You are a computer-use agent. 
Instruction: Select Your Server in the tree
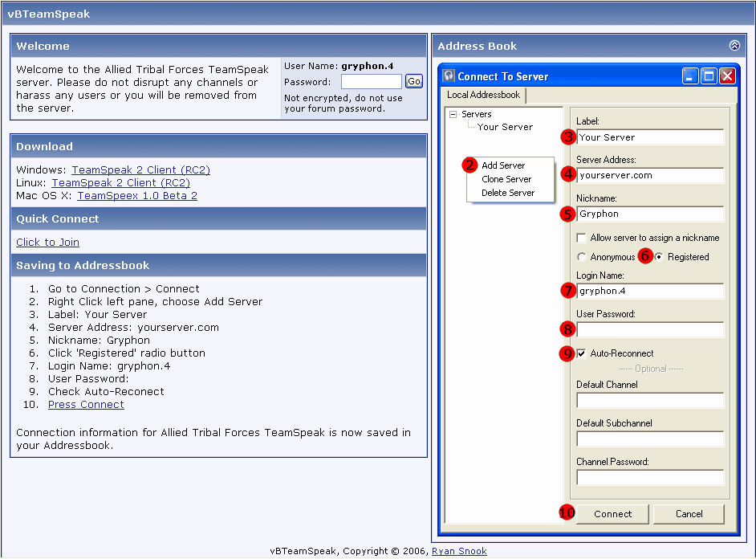point(505,127)
